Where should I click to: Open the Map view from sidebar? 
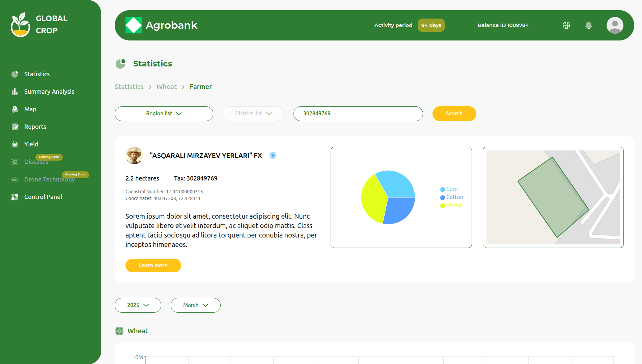click(x=15, y=109)
